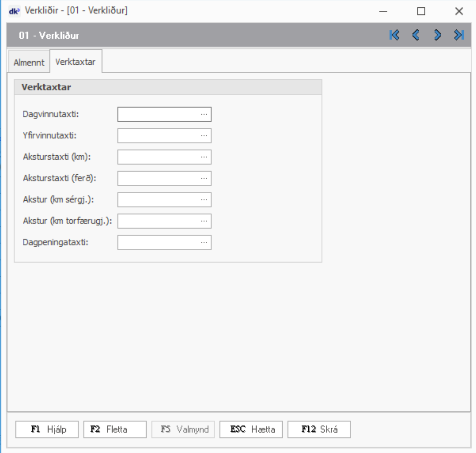Select the Verktaxtar tab
Image resolution: width=476 pixels, height=453 pixels.
tap(76, 62)
